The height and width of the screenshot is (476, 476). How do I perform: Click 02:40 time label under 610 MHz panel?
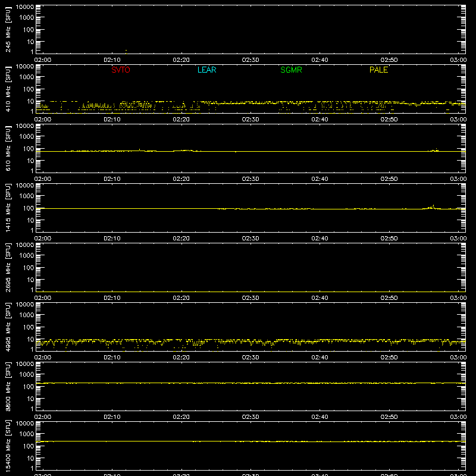click(x=320, y=179)
